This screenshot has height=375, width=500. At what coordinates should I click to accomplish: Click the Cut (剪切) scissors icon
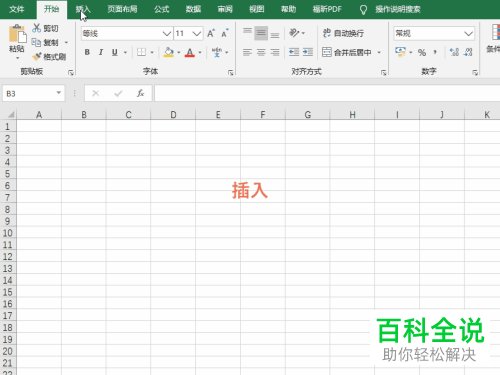coord(36,28)
